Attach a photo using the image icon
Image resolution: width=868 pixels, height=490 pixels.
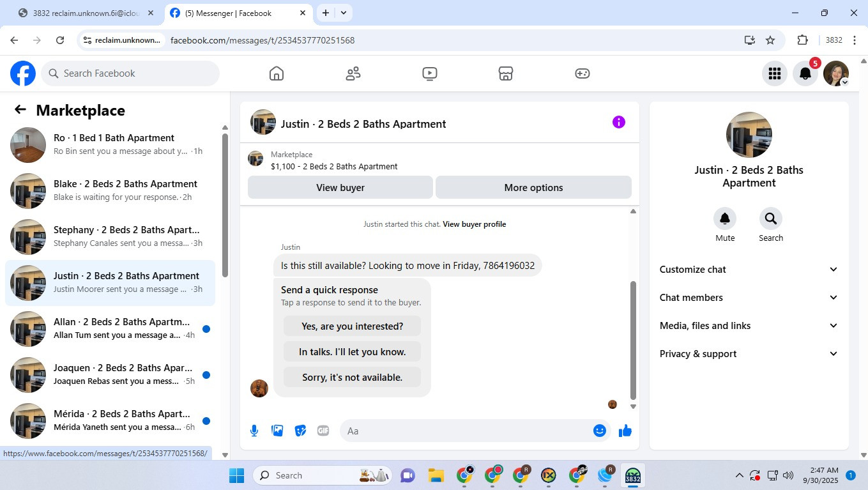click(277, 431)
